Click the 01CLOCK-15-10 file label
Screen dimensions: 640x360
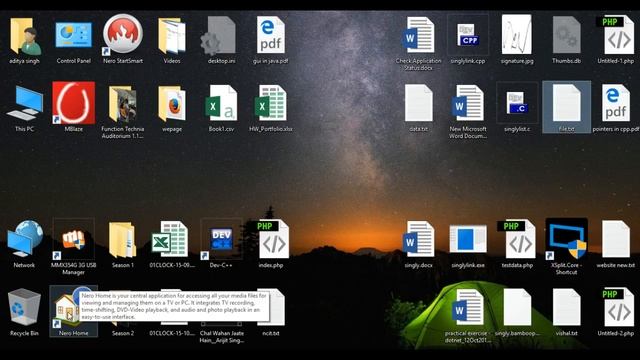(172, 333)
